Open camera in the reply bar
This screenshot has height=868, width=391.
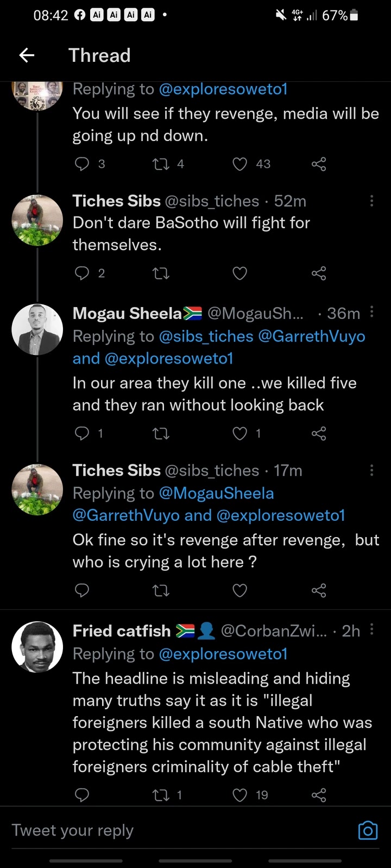click(x=368, y=831)
